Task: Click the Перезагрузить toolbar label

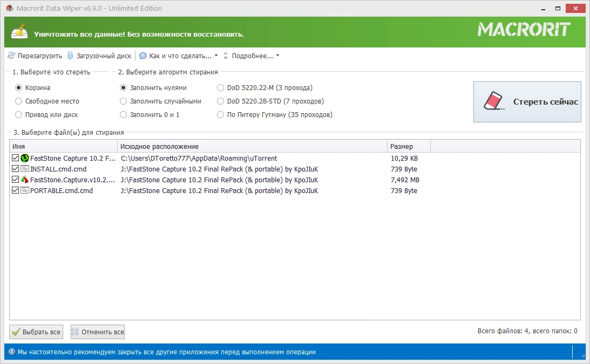Action: tap(40, 56)
